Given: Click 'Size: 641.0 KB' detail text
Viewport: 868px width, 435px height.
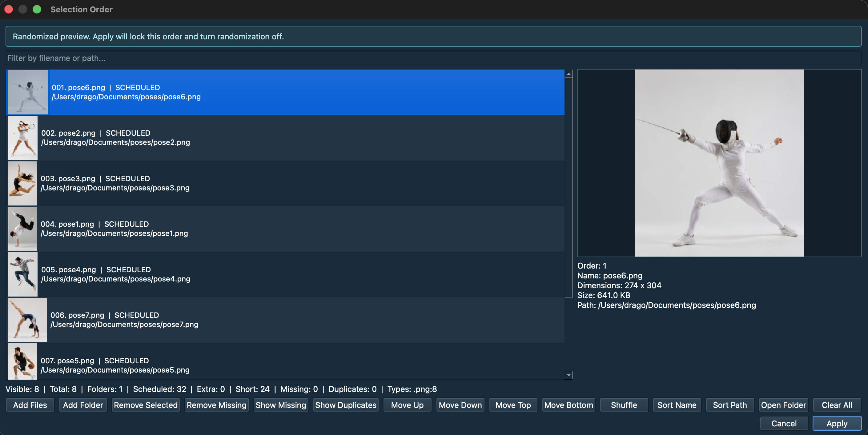Looking at the screenshot, I should [x=604, y=295].
